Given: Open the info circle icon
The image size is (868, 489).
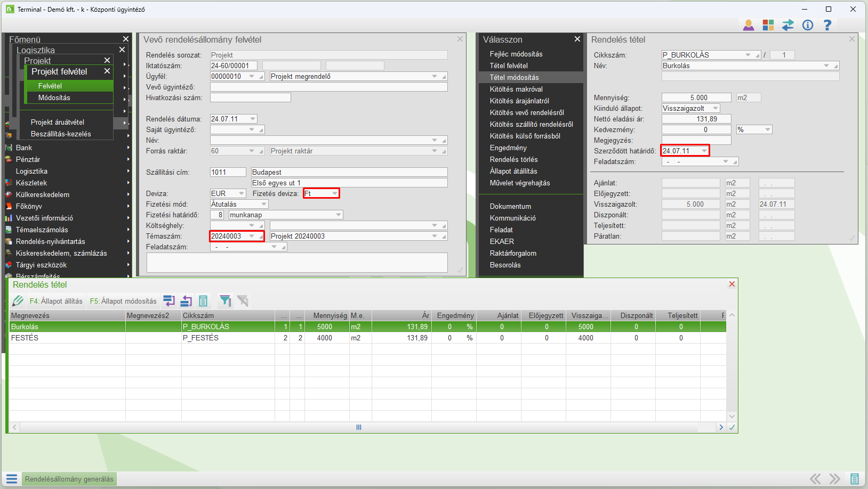Looking at the screenshot, I should point(808,25).
